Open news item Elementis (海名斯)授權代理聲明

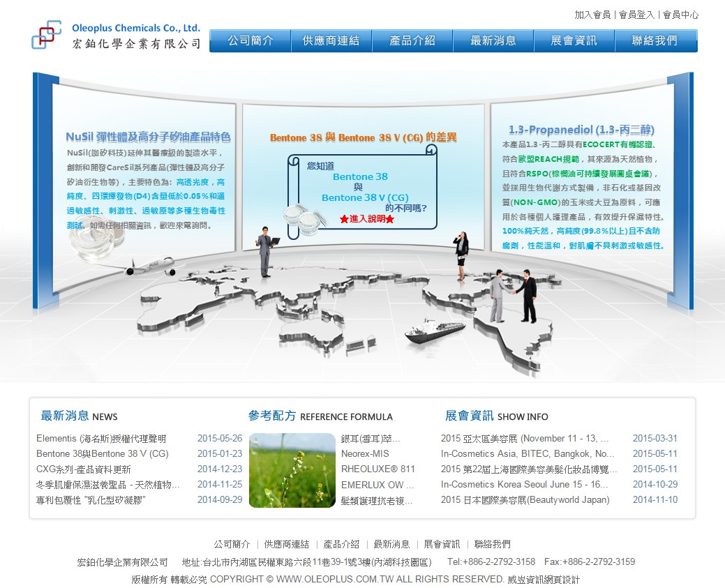click(x=101, y=438)
